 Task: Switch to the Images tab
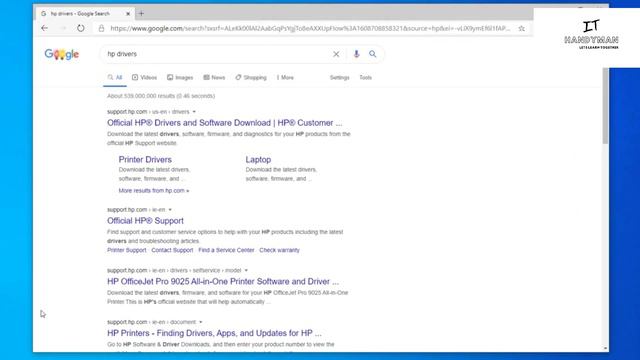click(180, 78)
